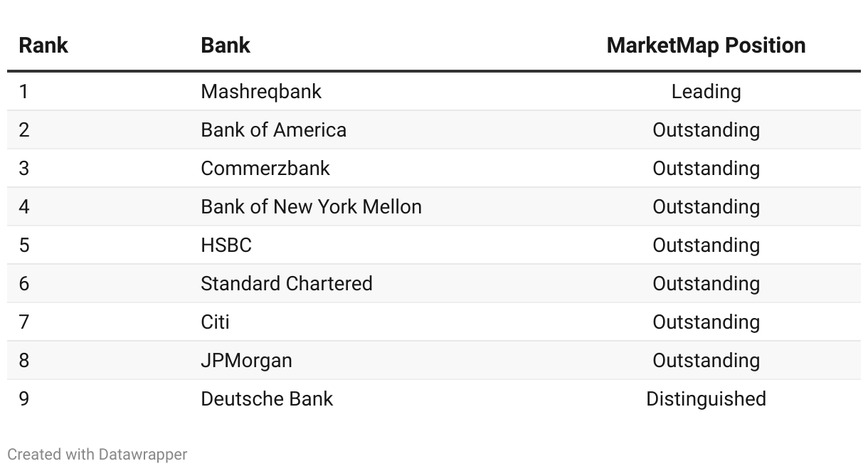Click rank number 9

pos(24,399)
